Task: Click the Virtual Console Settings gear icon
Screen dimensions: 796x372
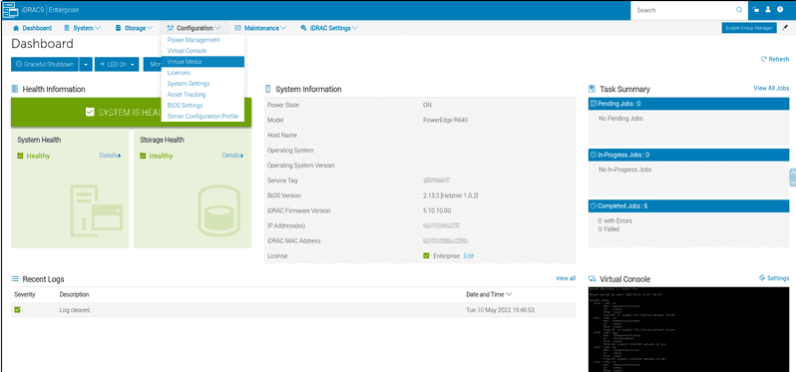Action: click(x=762, y=278)
